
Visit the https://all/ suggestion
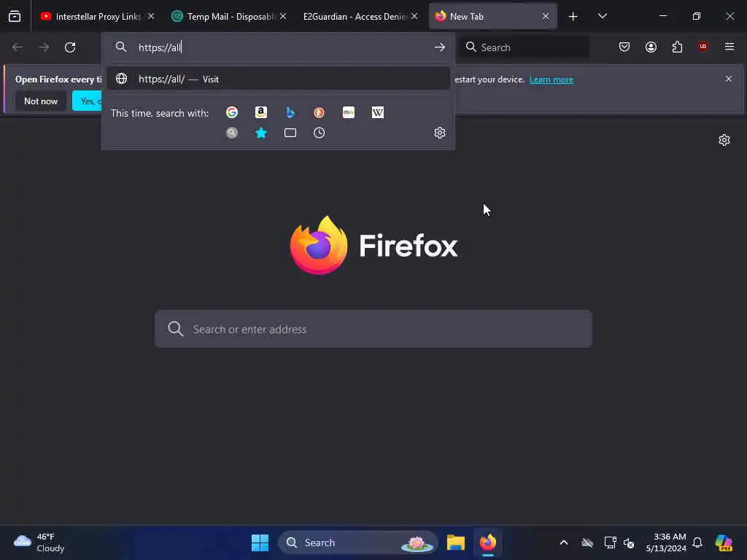click(278, 79)
